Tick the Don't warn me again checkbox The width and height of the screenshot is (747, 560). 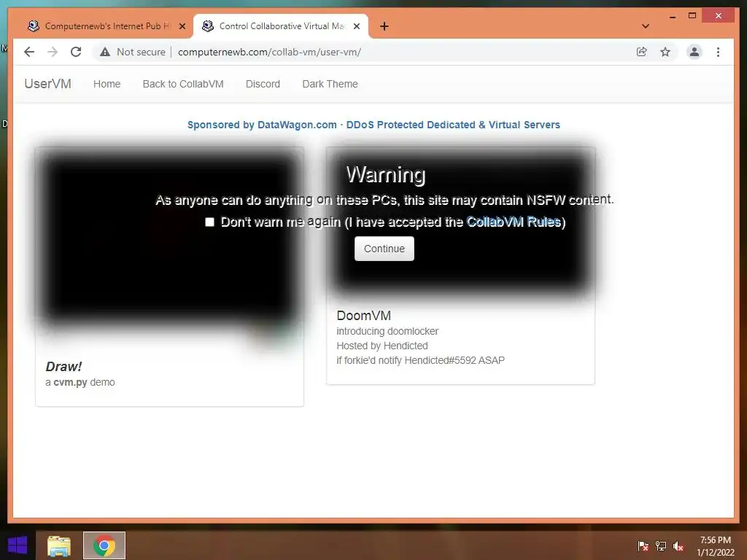(209, 222)
